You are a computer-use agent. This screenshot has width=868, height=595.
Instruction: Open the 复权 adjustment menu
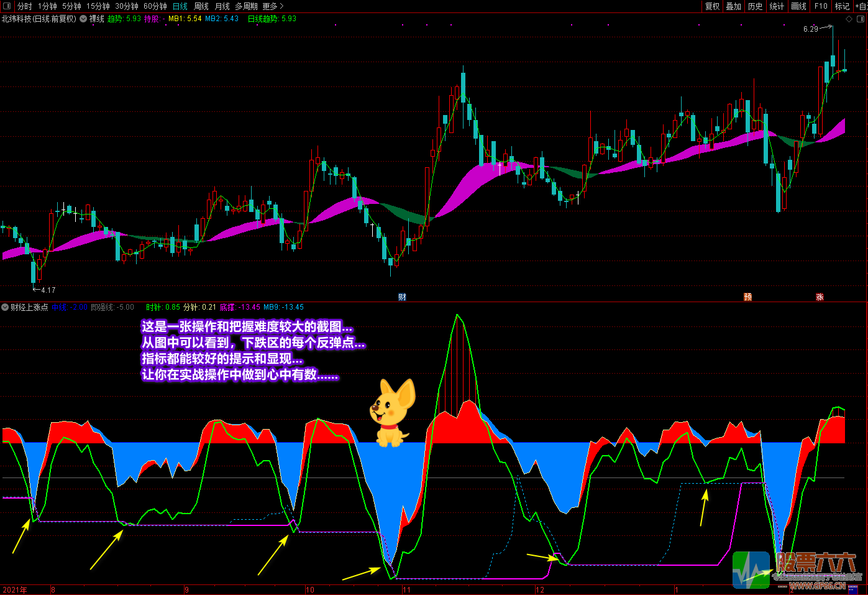712,6
